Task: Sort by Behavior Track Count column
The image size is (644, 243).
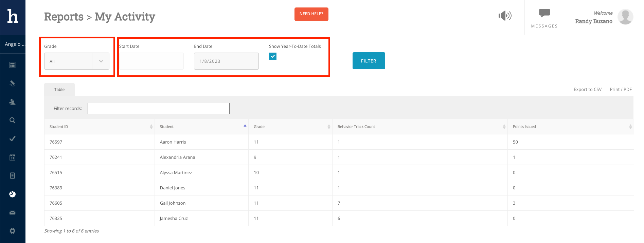Action: 420,127
